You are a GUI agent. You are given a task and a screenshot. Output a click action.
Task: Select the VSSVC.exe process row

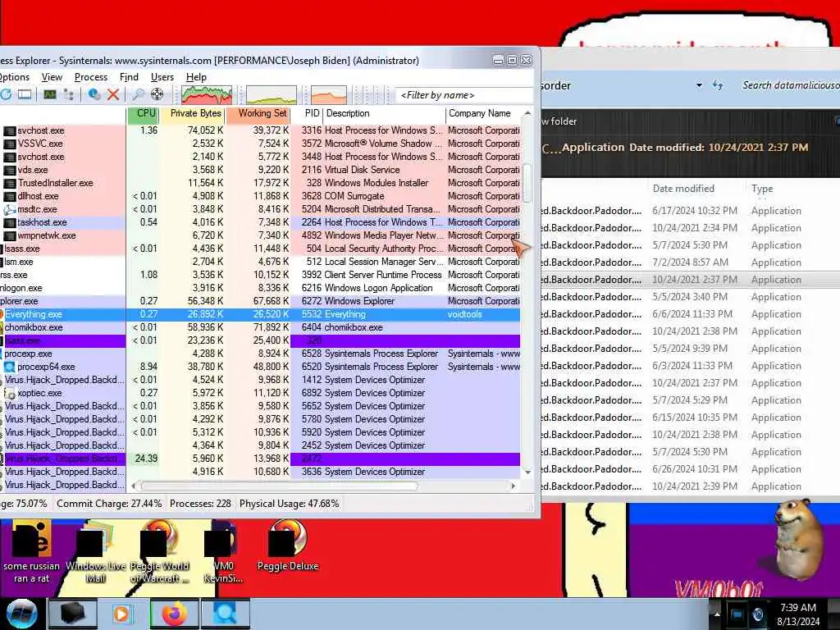pos(260,144)
